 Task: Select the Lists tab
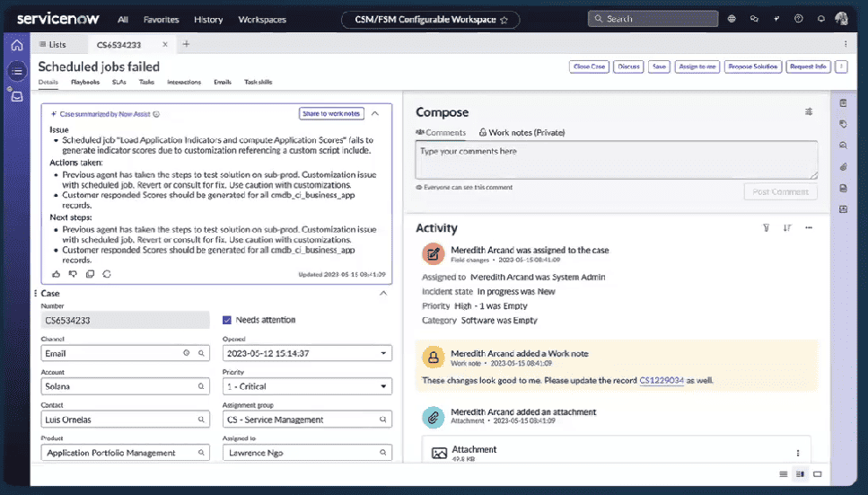tap(53, 44)
